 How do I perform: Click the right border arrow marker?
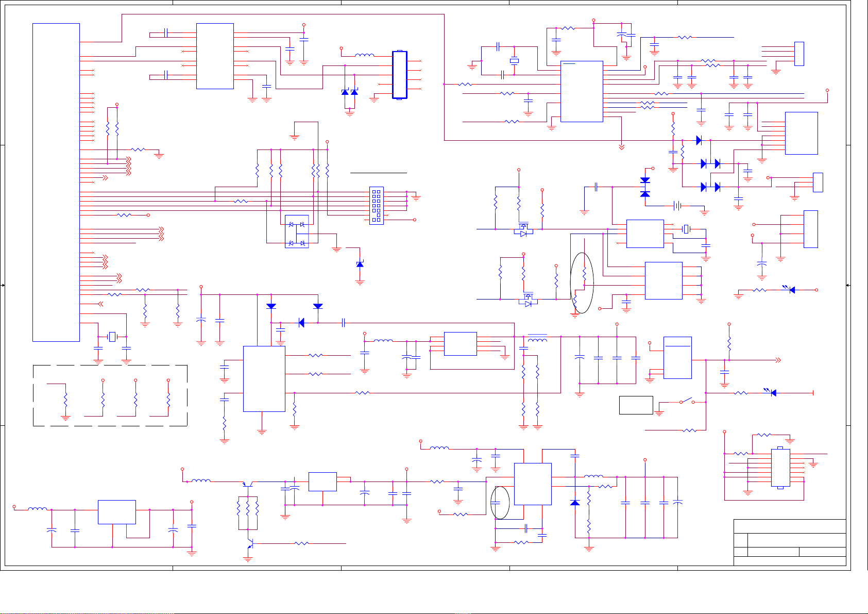point(848,285)
